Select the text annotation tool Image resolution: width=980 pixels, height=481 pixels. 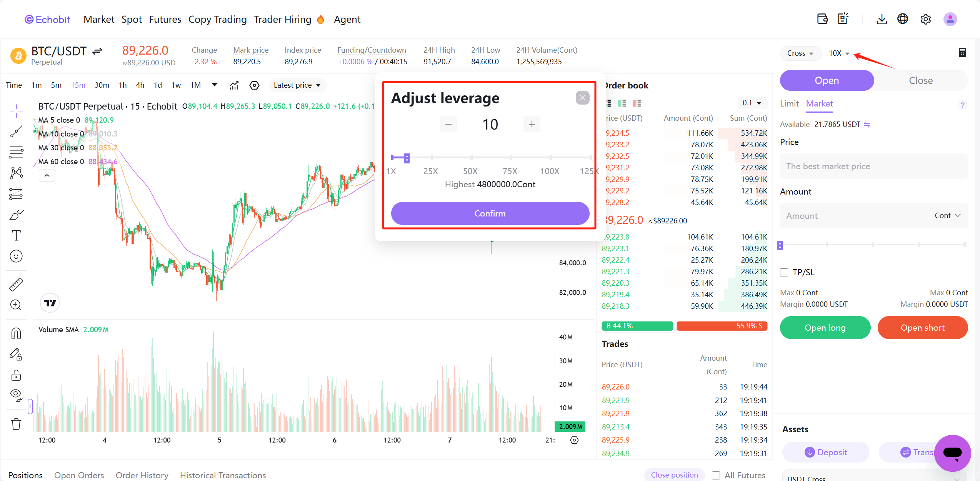click(16, 235)
